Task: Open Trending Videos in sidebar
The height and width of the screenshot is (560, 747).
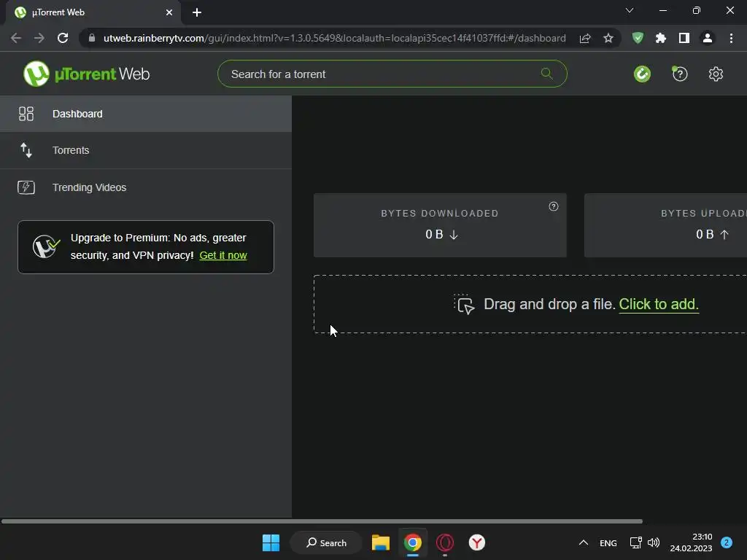Action: [145, 187]
